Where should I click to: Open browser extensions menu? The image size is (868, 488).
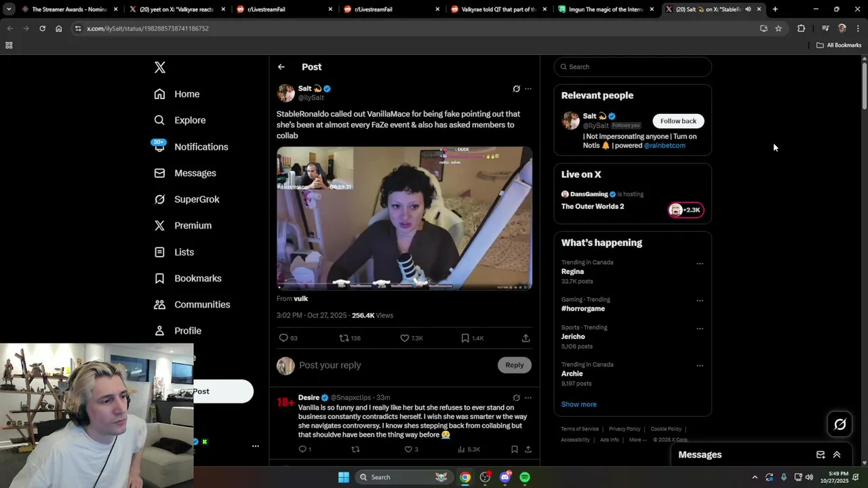(x=801, y=28)
